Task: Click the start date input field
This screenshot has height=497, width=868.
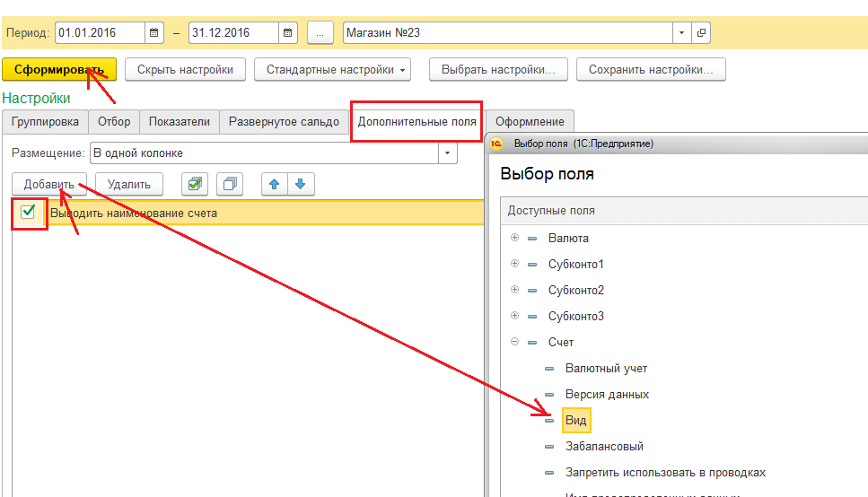Action: tap(99, 33)
